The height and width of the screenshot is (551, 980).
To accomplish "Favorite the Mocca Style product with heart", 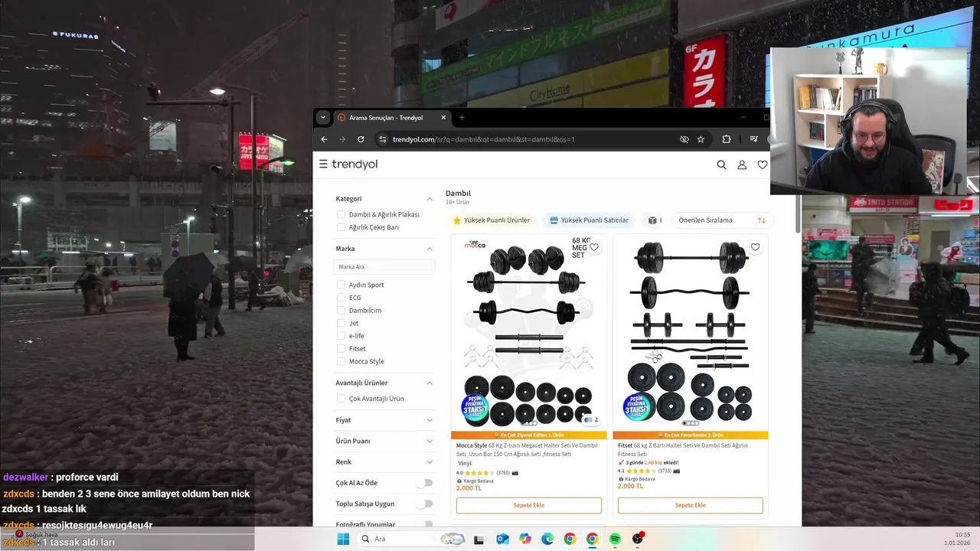I will [x=594, y=247].
